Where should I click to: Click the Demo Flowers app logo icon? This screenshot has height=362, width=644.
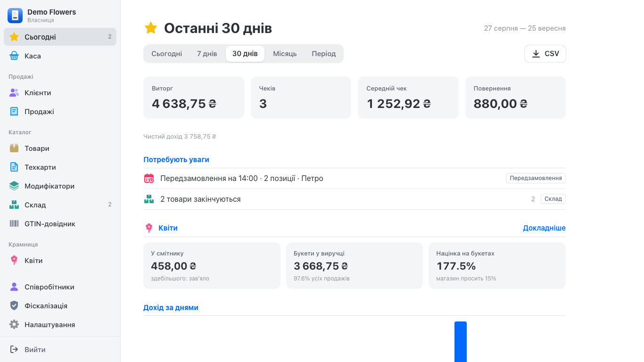(15, 16)
